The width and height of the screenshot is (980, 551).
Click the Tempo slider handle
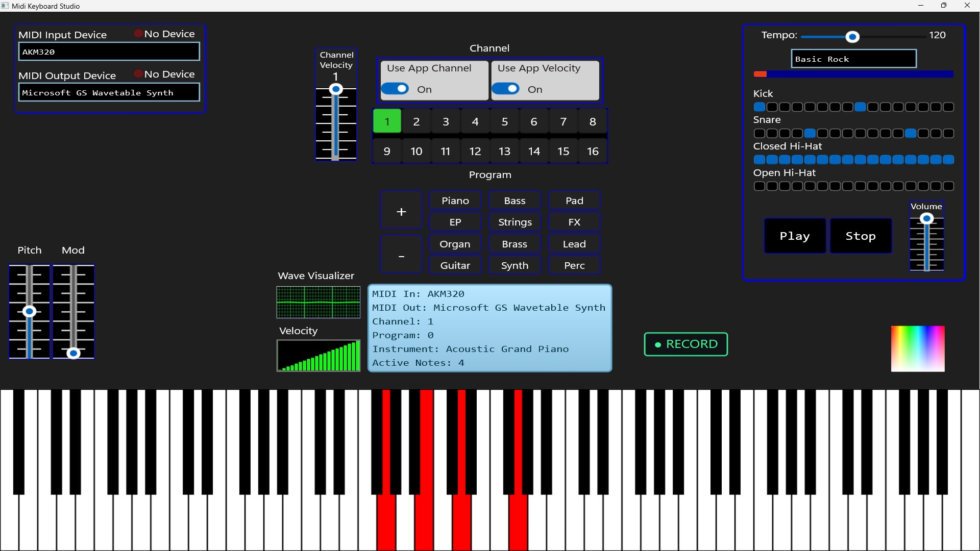pos(852,37)
